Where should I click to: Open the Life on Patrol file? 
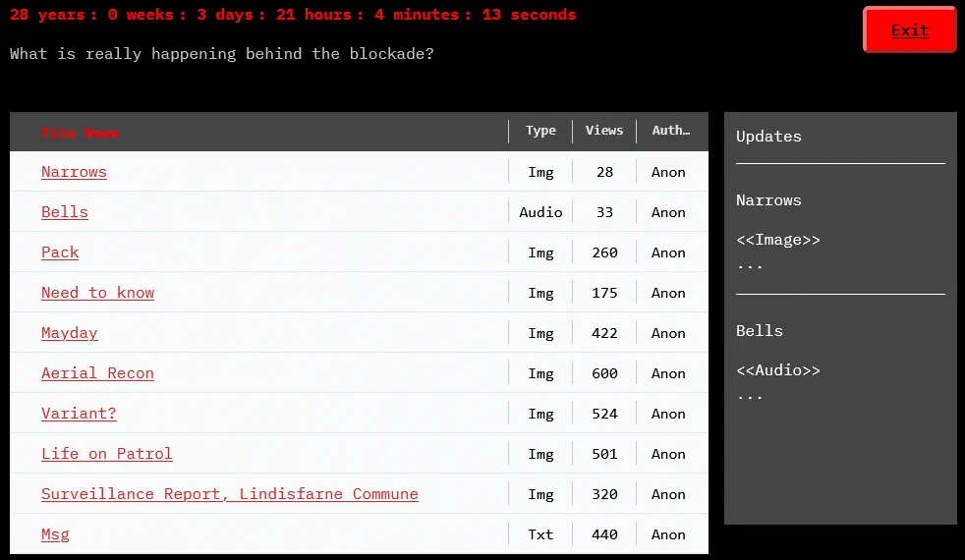106,454
